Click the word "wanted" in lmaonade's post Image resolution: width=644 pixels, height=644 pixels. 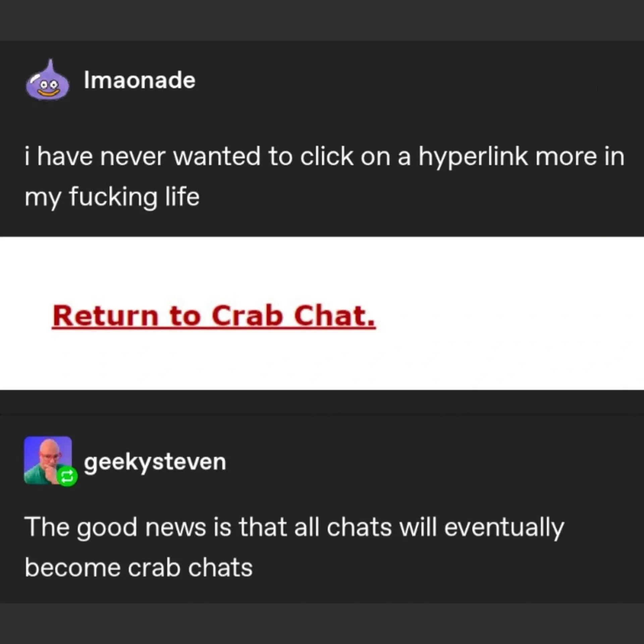pos(217,157)
